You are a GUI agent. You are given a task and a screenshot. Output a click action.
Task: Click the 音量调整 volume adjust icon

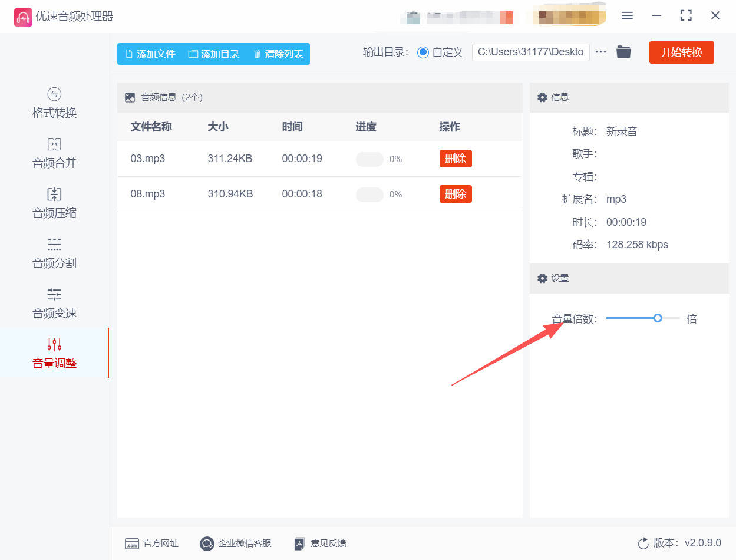pos(54,345)
